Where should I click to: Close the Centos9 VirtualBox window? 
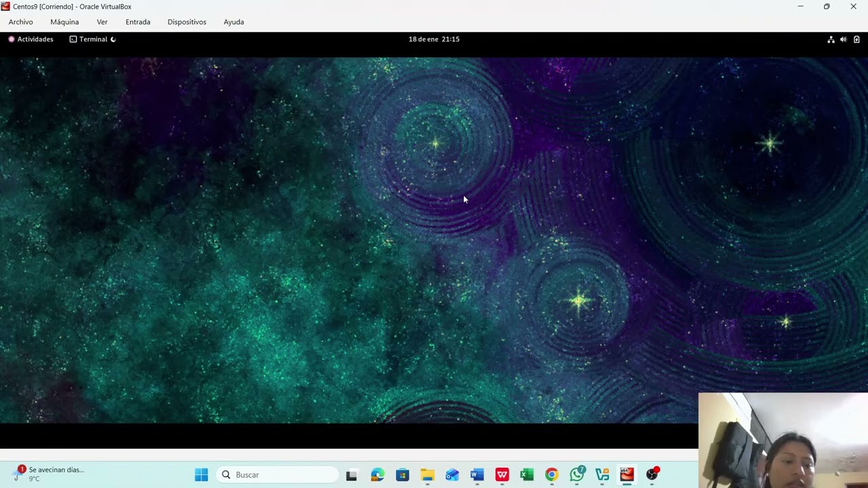(853, 6)
